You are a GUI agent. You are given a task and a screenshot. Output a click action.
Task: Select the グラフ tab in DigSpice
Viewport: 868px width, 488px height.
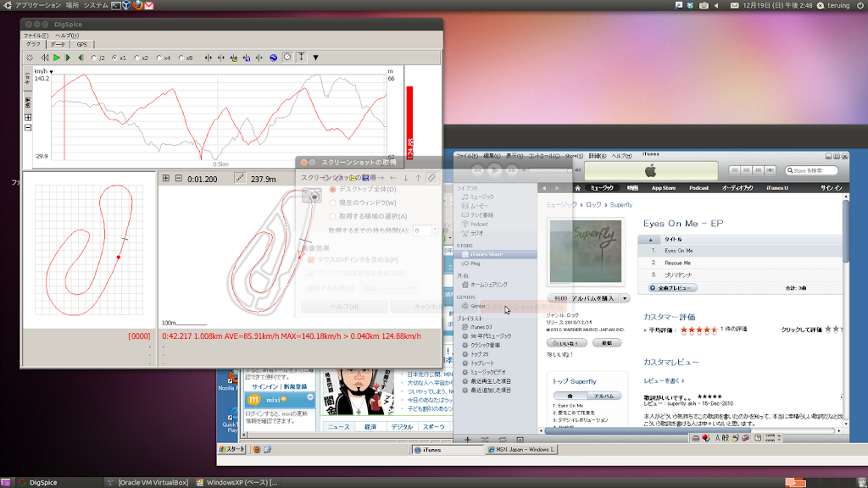click(x=33, y=44)
